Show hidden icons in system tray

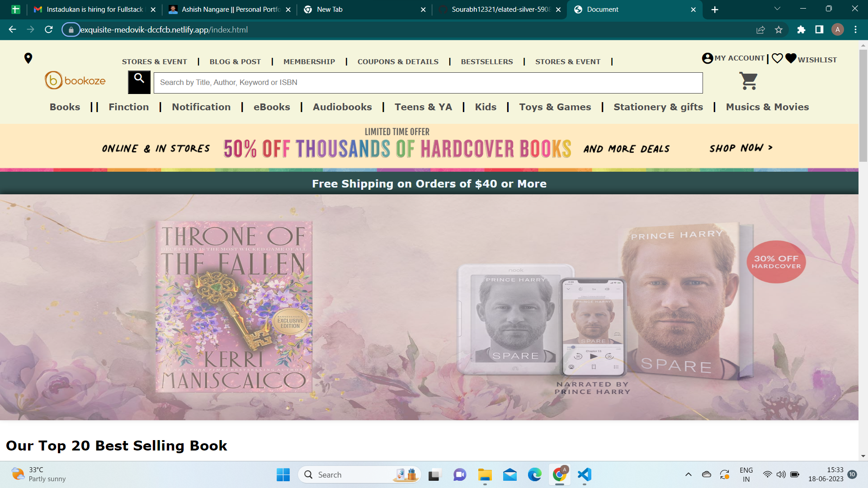(688, 474)
